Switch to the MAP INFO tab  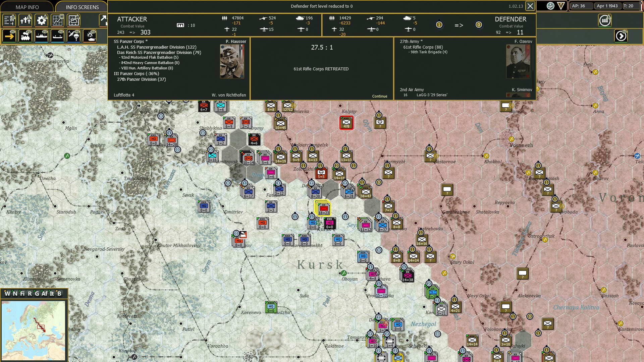[27, 7]
